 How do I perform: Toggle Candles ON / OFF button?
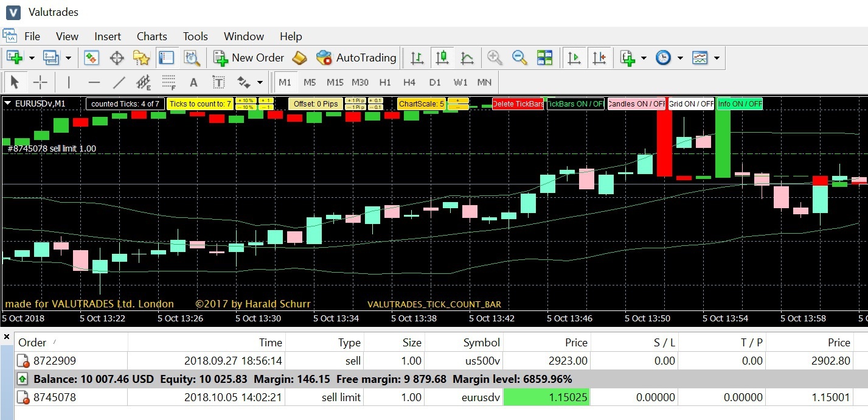pyautogui.click(x=636, y=103)
